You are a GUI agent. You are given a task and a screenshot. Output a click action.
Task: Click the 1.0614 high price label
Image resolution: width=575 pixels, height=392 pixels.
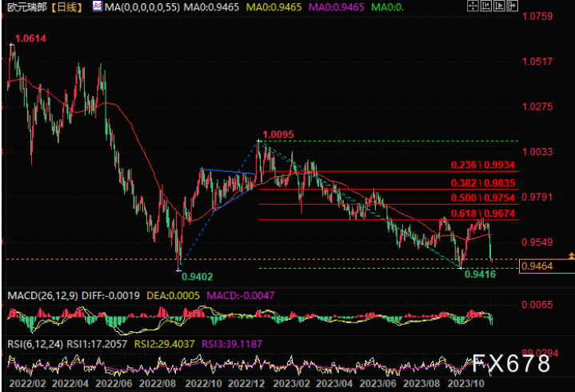point(30,38)
